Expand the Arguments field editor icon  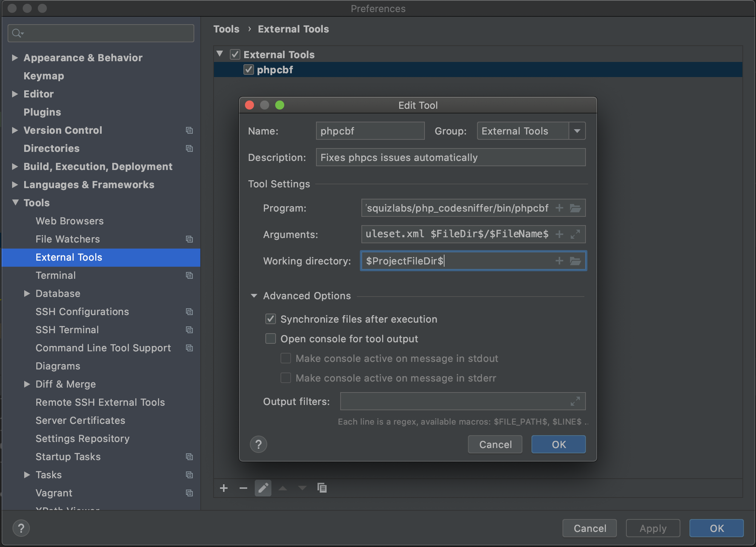[x=575, y=235]
